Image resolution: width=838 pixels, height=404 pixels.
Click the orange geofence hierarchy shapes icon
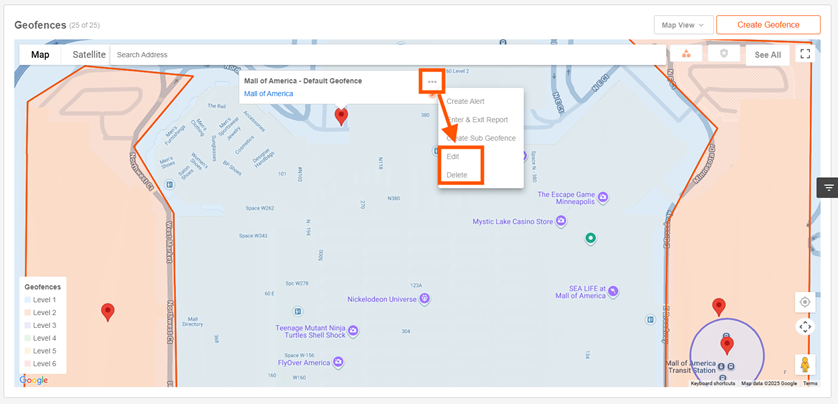coord(686,53)
